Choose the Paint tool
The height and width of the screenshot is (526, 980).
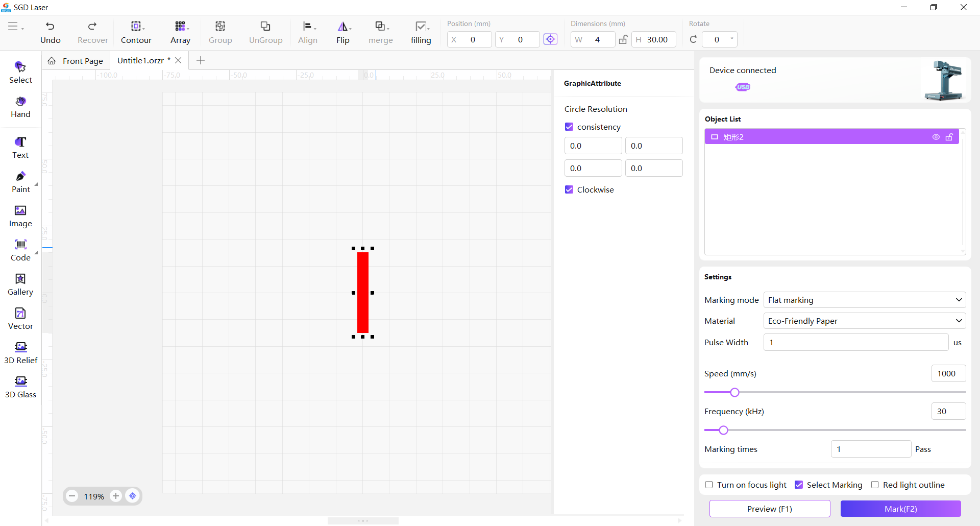point(20,182)
